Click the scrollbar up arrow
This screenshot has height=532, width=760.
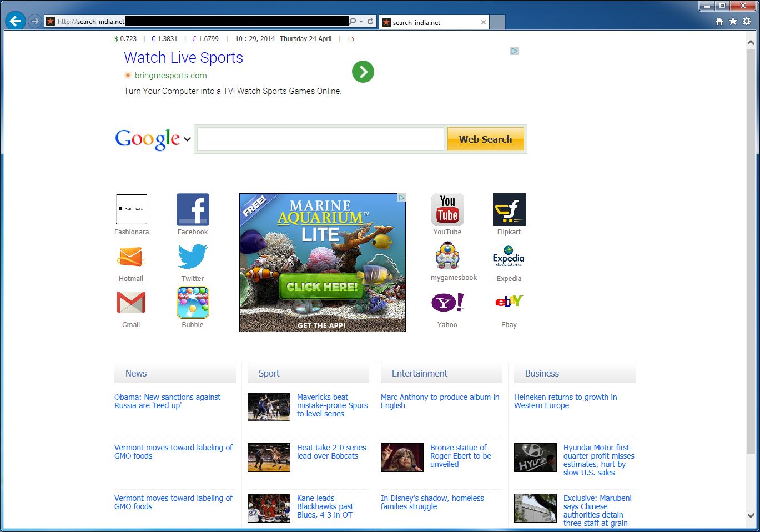pos(751,42)
